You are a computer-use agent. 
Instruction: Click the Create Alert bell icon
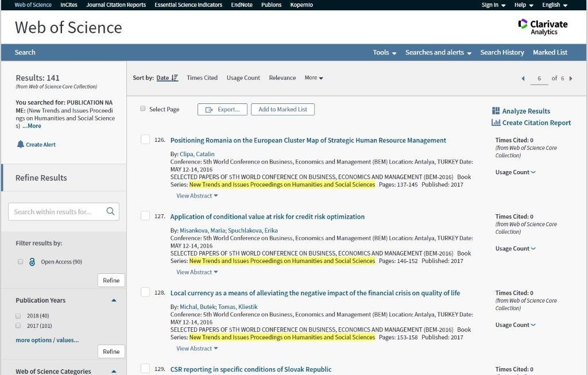pyautogui.click(x=21, y=145)
